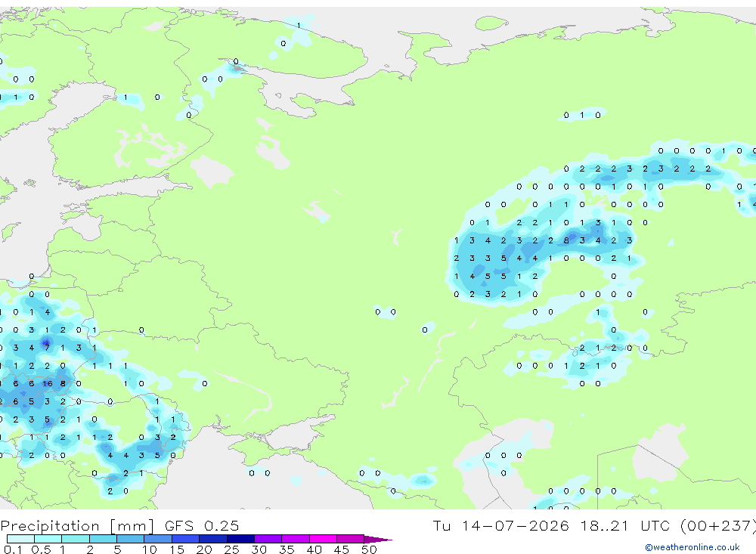Click the 20–25 mm dark blue legend box
Screen dimensions: 756x554
(213, 539)
